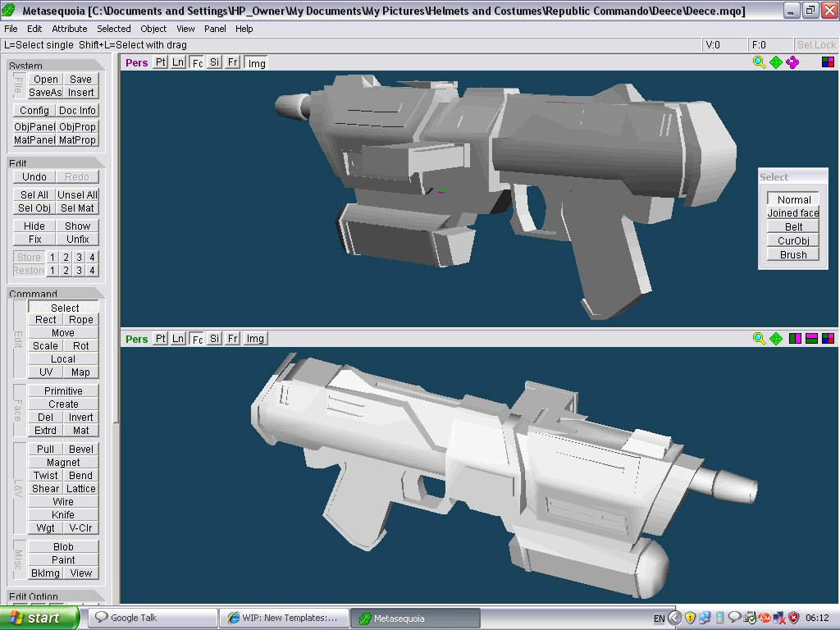
Task: Click the zoom magnifier in the lower viewport
Action: [759, 338]
